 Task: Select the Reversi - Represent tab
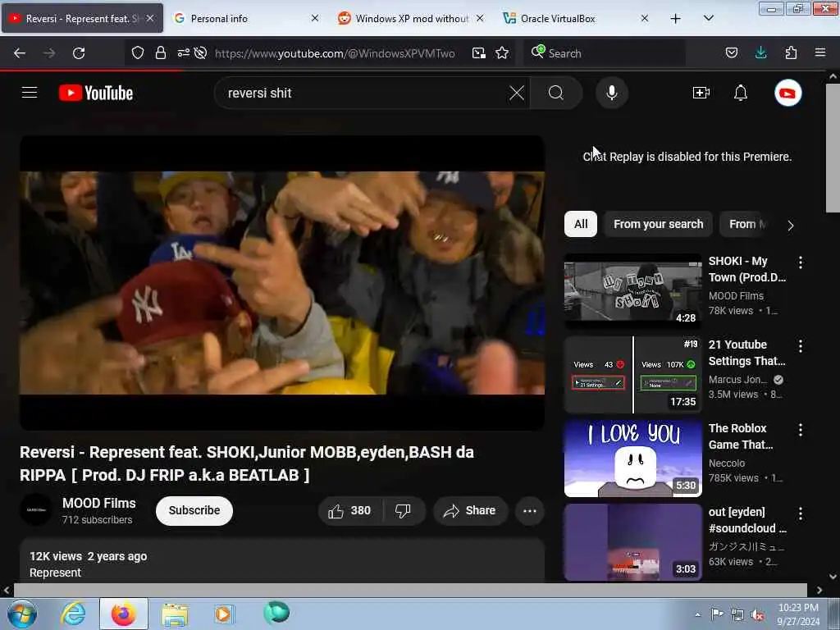click(83, 19)
